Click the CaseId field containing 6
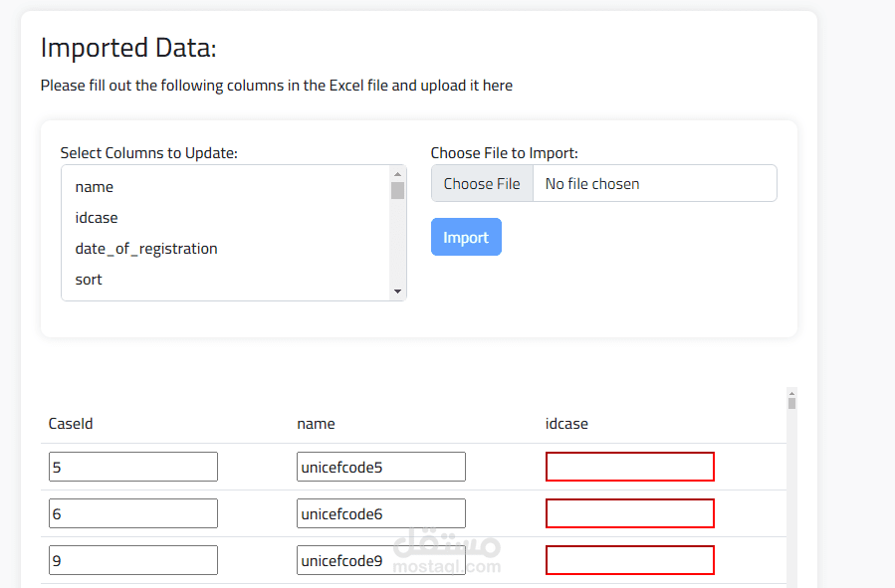Image resolution: width=895 pixels, height=588 pixels. tap(132, 513)
